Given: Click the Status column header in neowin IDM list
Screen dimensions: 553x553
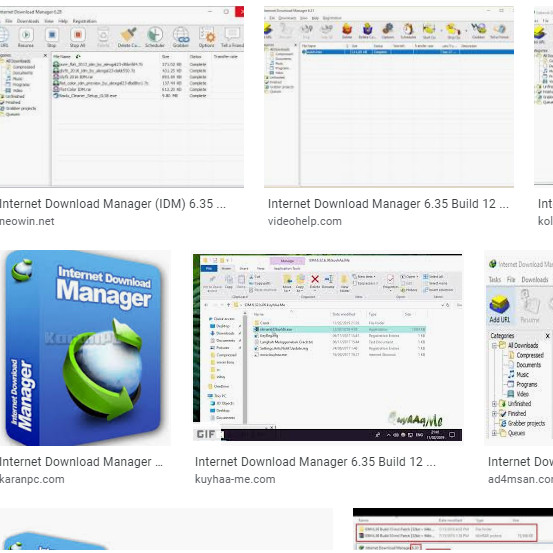Looking at the screenshot, I should [x=196, y=57].
